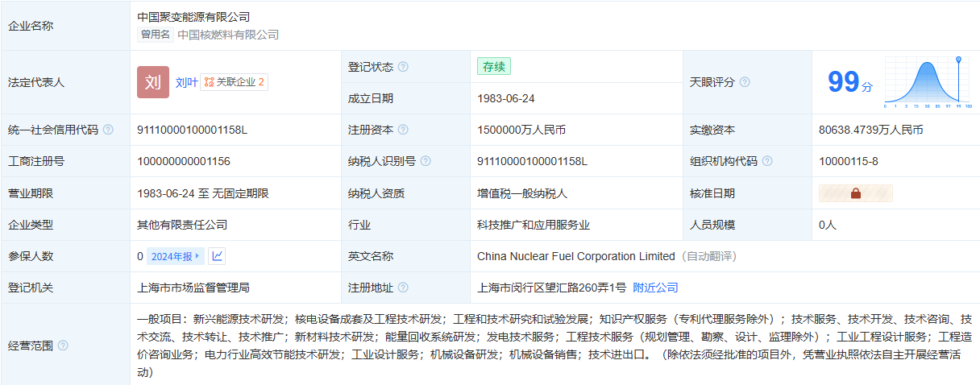The height and width of the screenshot is (385, 980).
Task: Click the help icon next to 组织机构代码
Action: pos(767,161)
